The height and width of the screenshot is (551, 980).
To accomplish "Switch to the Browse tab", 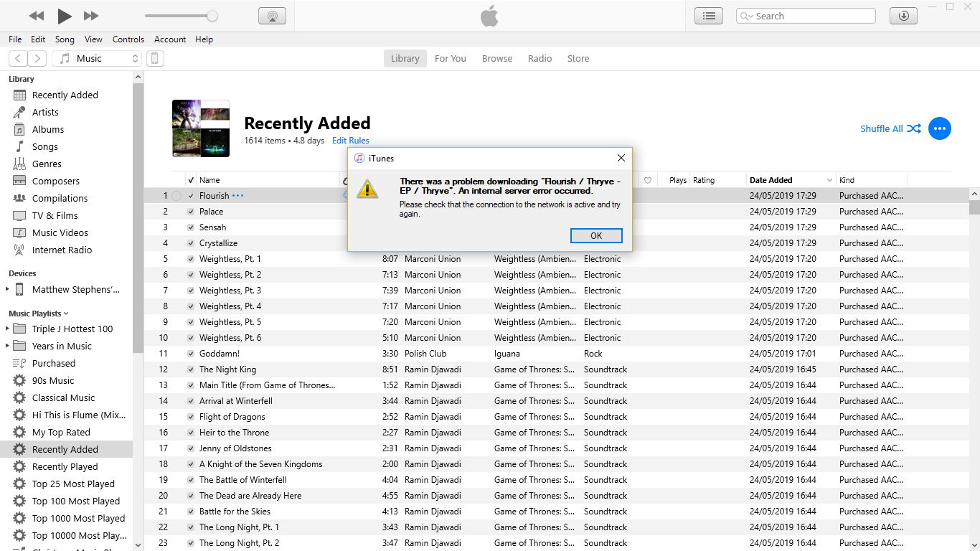I will (497, 59).
